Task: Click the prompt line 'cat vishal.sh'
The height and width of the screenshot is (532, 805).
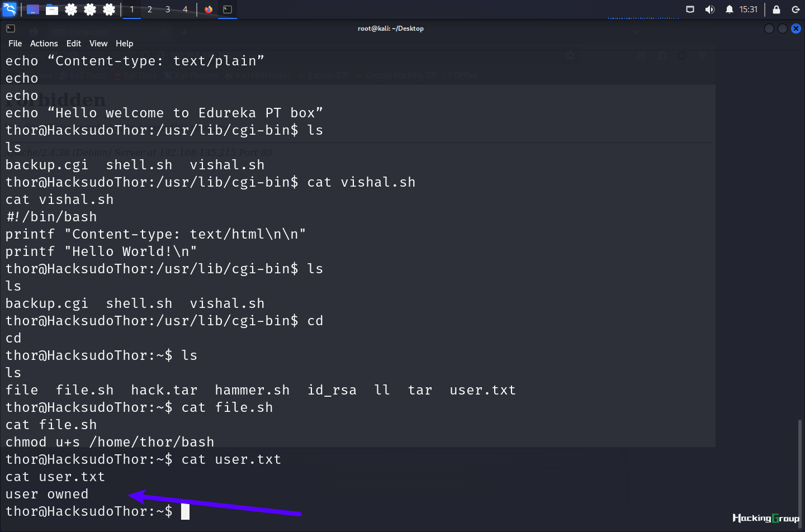Action: pyautogui.click(x=211, y=182)
